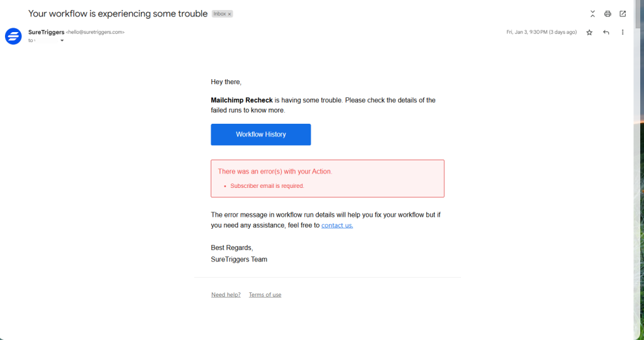The height and width of the screenshot is (340, 644).
Task: Open the three-dot More options menu
Action: [x=623, y=32]
